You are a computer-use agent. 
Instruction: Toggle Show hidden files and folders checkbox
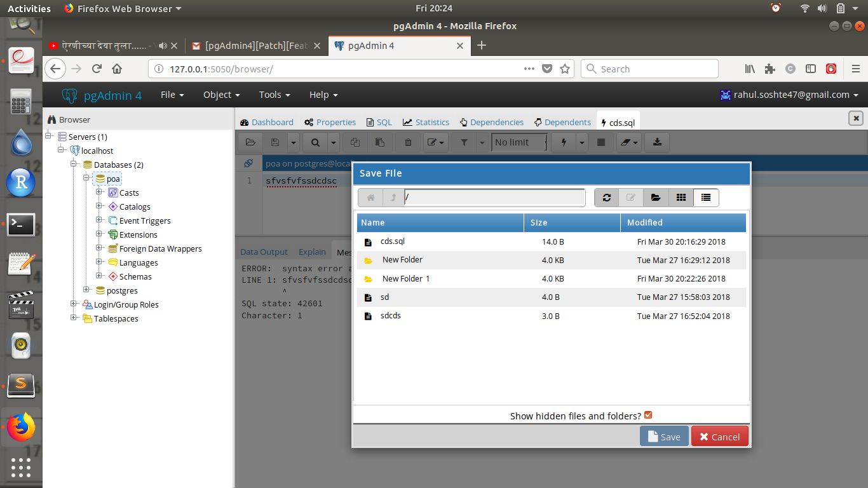(648, 416)
